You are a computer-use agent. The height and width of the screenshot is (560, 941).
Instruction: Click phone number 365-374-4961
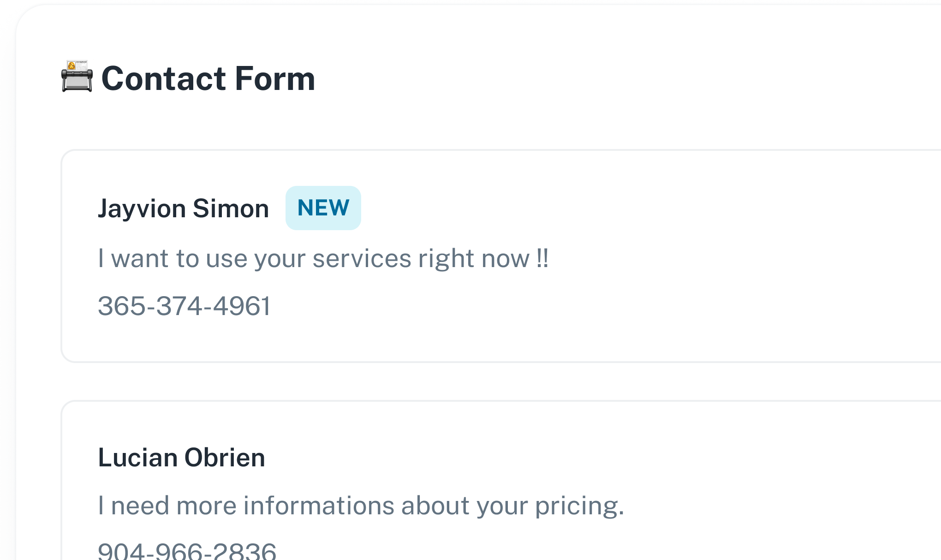click(184, 306)
